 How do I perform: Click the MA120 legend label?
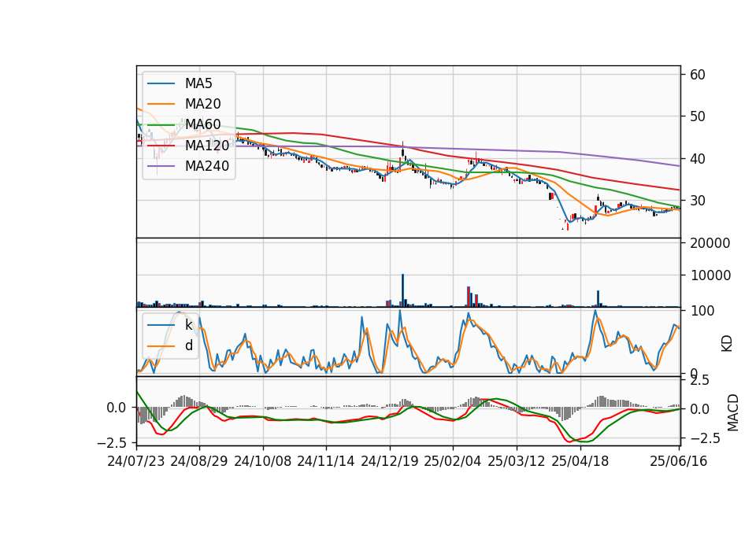click(x=207, y=146)
